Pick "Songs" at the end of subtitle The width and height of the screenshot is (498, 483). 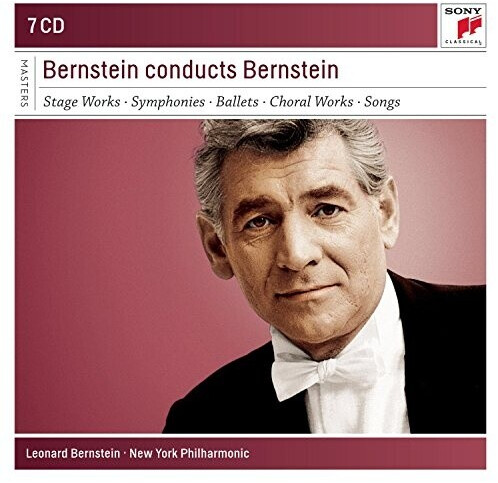pyautogui.click(x=382, y=102)
